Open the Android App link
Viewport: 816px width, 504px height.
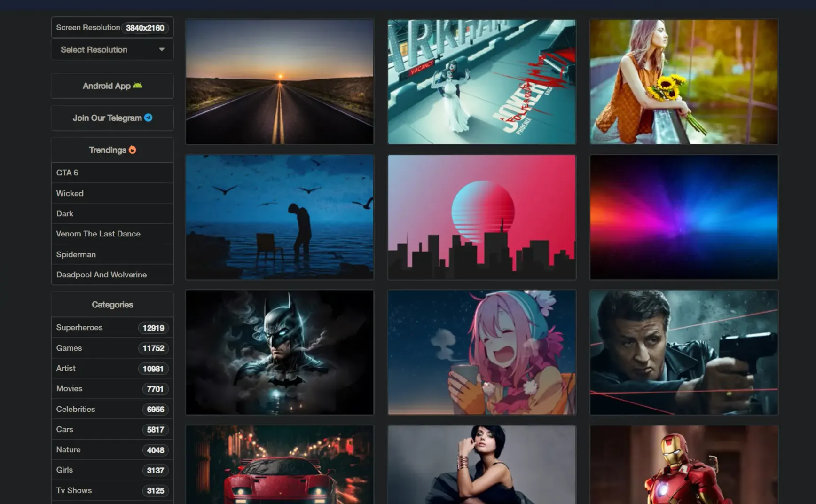tap(112, 86)
